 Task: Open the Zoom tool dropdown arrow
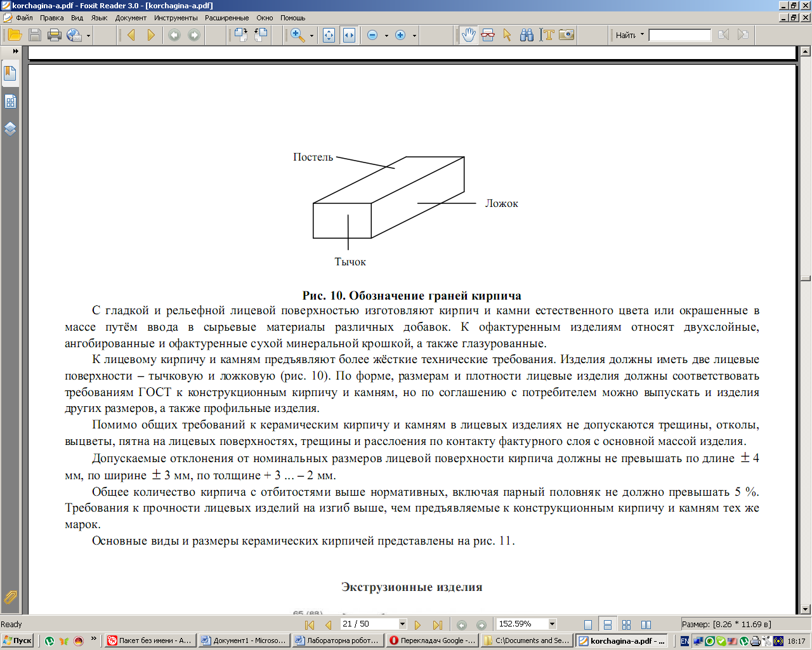[311, 36]
